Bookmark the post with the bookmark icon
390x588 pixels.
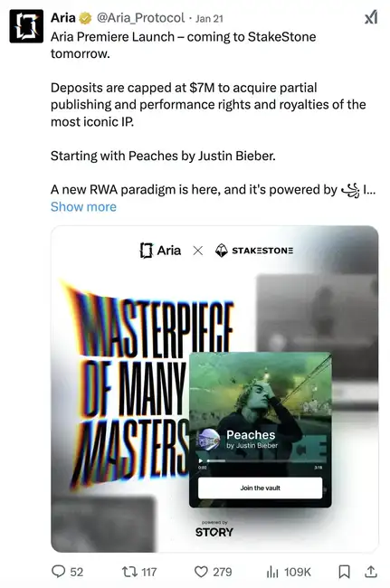[x=344, y=572]
